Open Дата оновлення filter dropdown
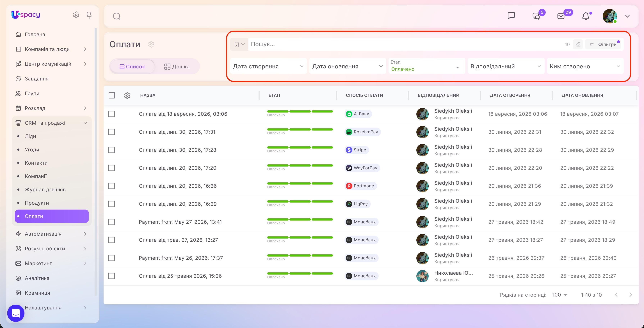The width and height of the screenshot is (644, 328). coord(348,66)
